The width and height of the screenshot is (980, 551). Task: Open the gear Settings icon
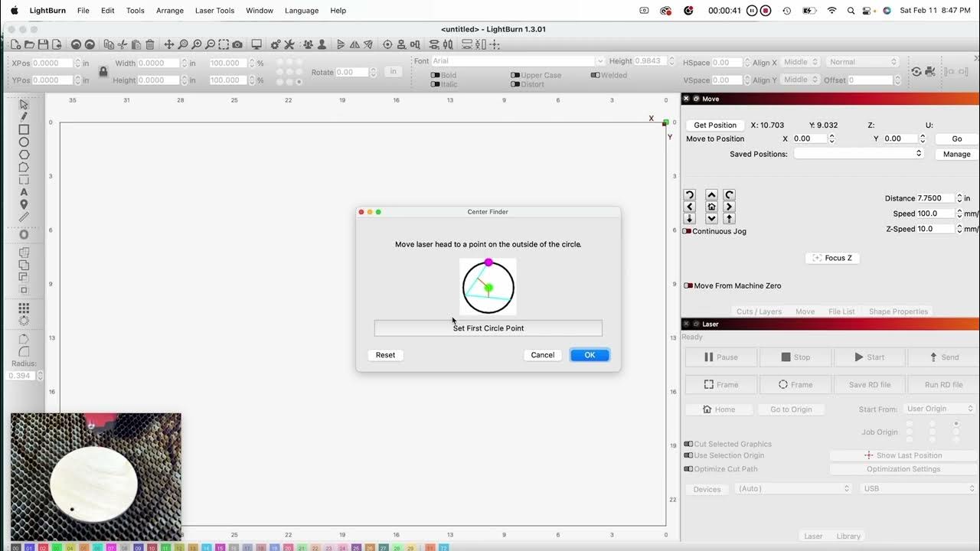coord(275,44)
